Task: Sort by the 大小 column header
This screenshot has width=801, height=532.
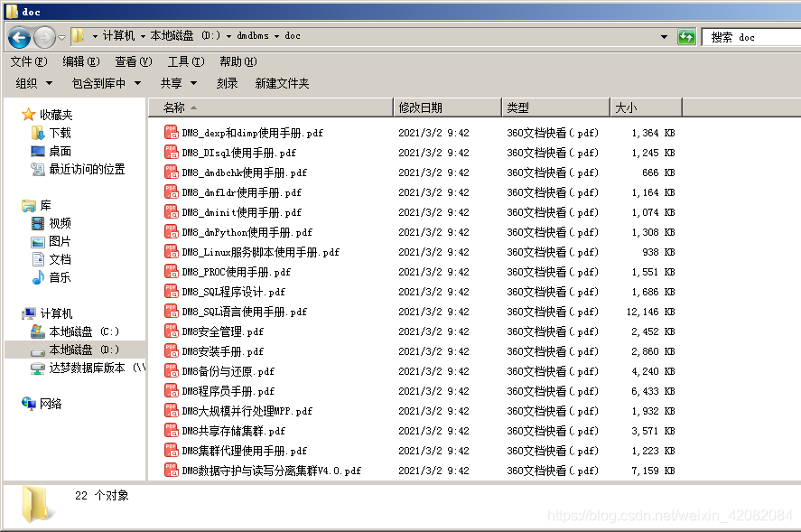Action: [x=647, y=107]
